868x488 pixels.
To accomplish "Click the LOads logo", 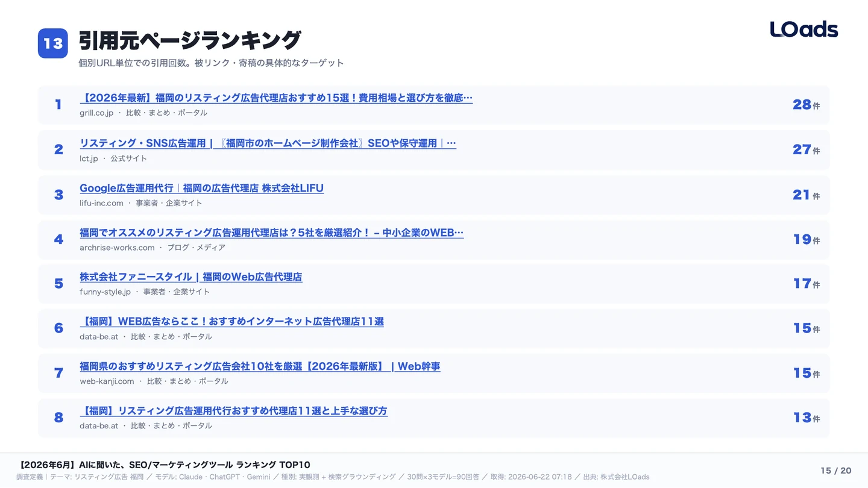I will 804,30.
